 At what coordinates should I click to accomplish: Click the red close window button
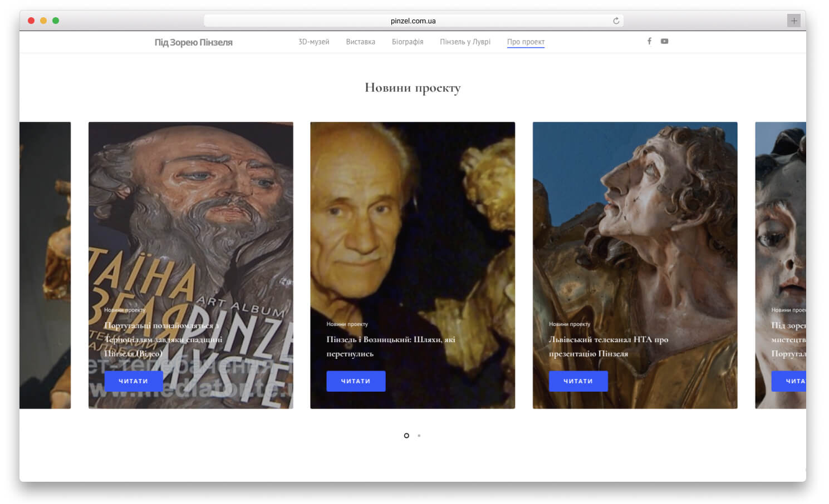tap(31, 21)
